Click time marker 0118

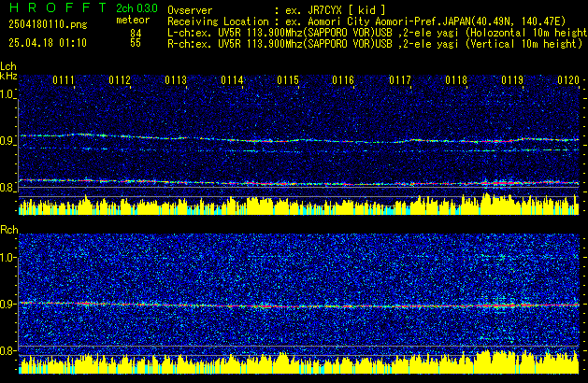click(456, 80)
